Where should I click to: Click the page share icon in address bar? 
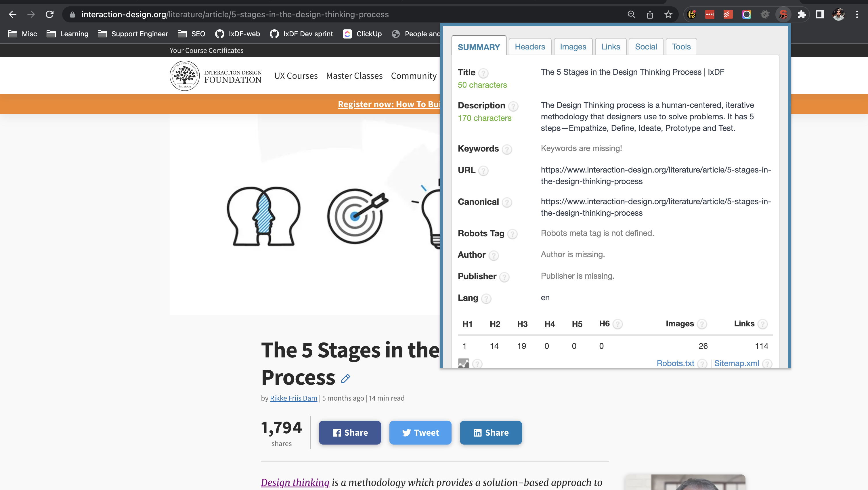[650, 14]
